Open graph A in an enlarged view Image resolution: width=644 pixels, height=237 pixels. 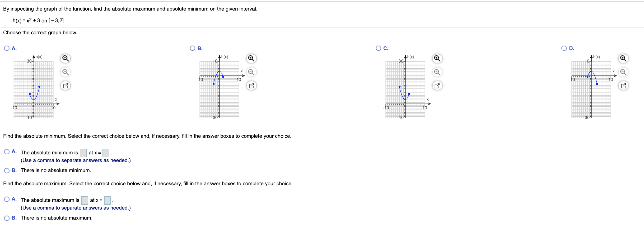click(x=66, y=86)
